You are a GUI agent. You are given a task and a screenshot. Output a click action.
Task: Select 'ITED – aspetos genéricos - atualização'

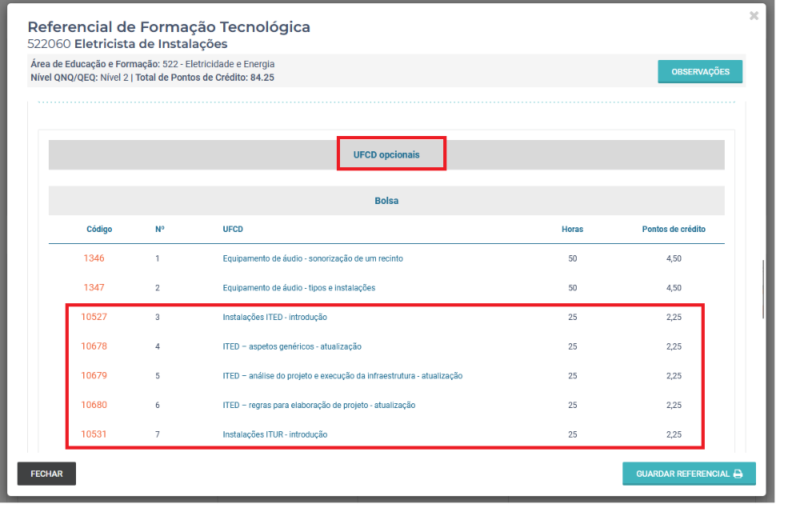[292, 346]
